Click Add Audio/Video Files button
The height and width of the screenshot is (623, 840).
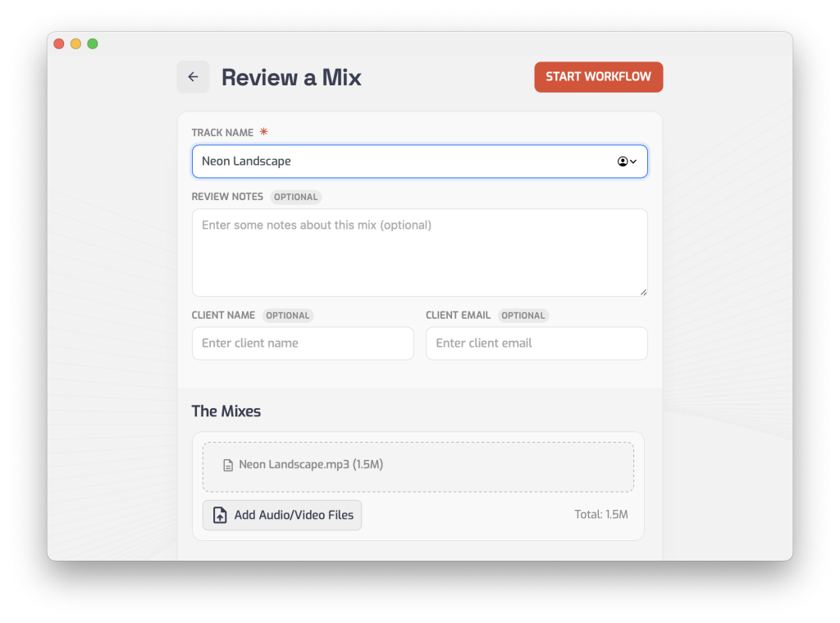tap(282, 515)
